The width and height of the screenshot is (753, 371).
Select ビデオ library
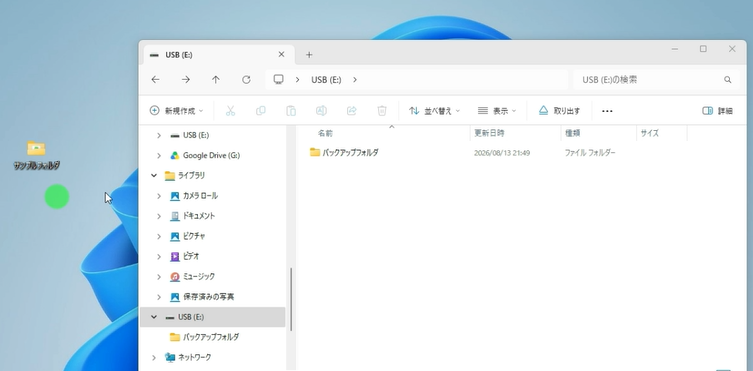191,256
